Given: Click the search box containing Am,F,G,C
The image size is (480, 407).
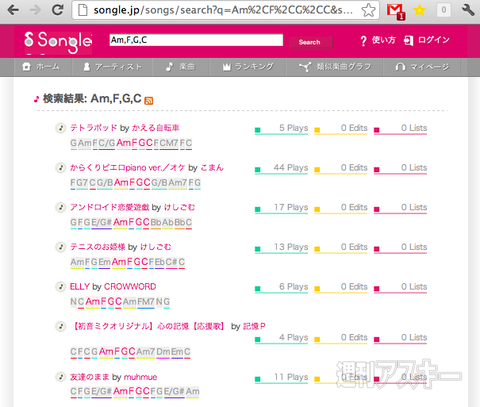Looking at the screenshot, I should 196,40.
